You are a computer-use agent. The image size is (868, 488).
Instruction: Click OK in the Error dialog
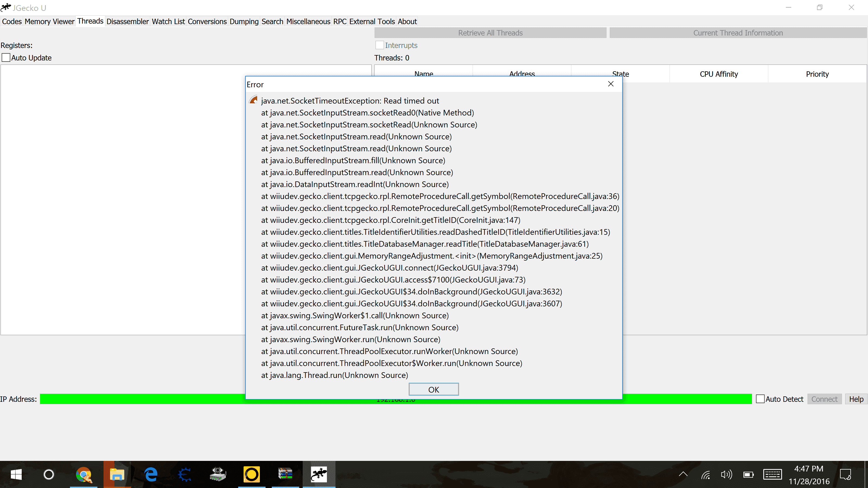coord(433,389)
